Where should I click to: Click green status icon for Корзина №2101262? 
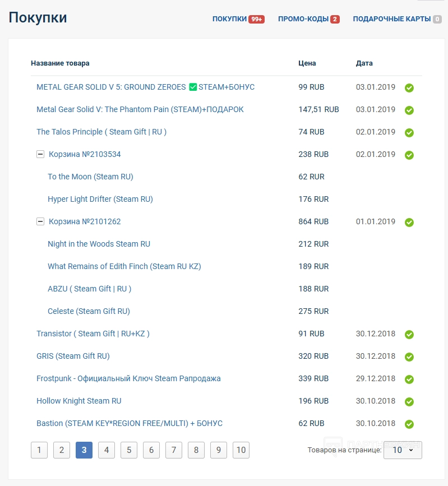pyautogui.click(x=409, y=222)
